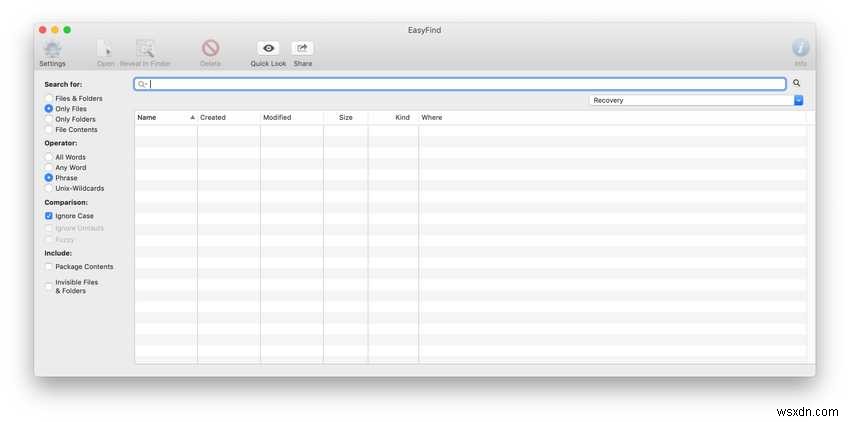Sort by Where column header
The image size is (850, 422).
pyautogui.click(x=613, y=117)
